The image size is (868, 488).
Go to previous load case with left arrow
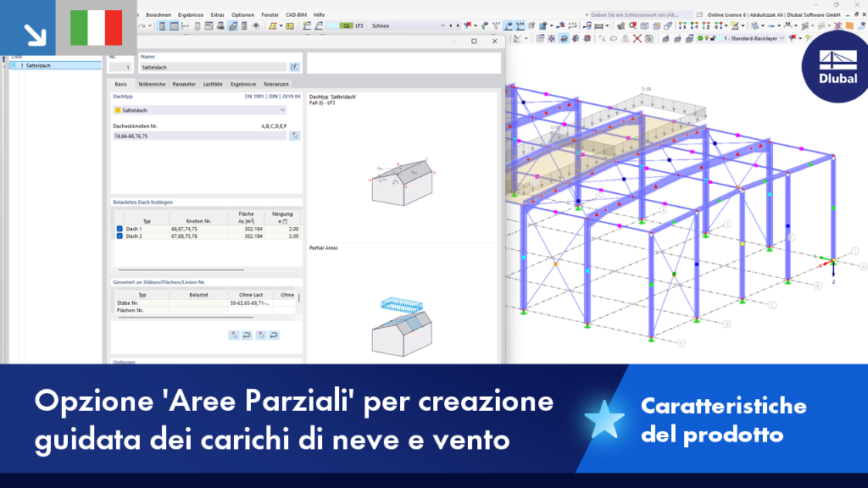point(451,25)
